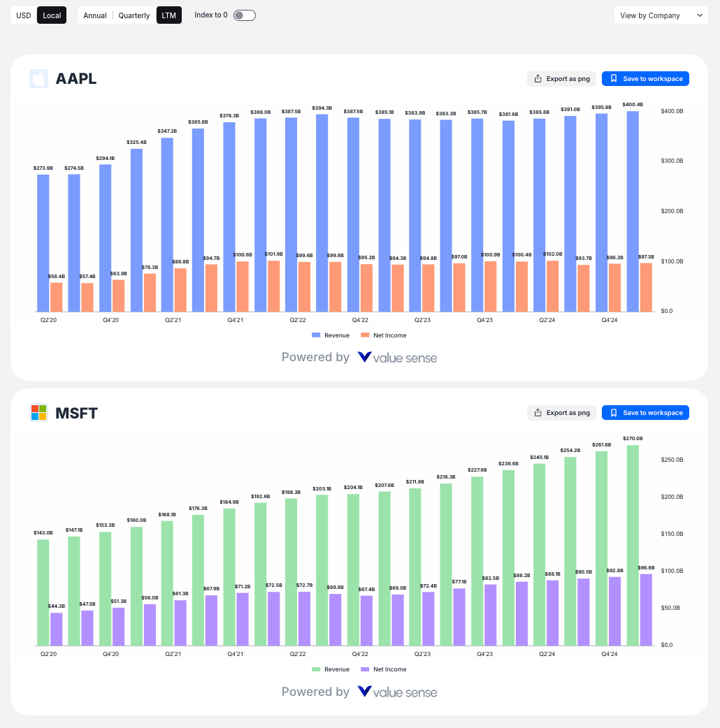Click the Q4'24 axis label in AAPL chart
The height and width of the screenshot is (728, 720).
click(610, 320)
